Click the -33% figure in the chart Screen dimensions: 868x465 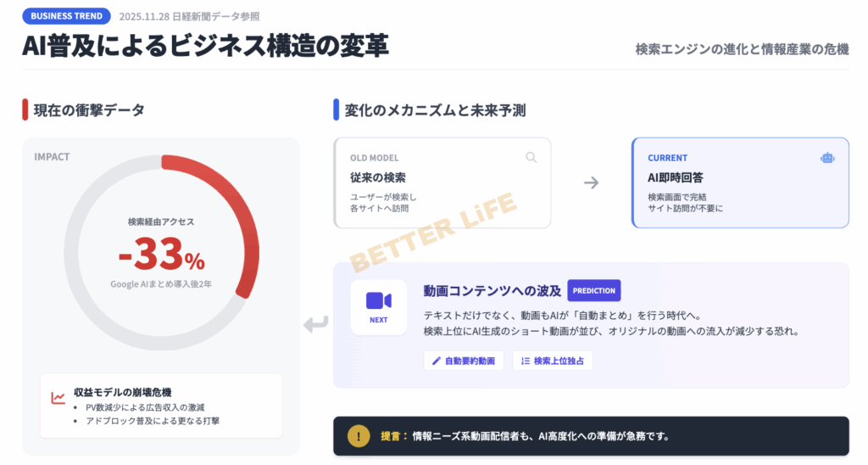pyautogui.click(x=161, y=254)
